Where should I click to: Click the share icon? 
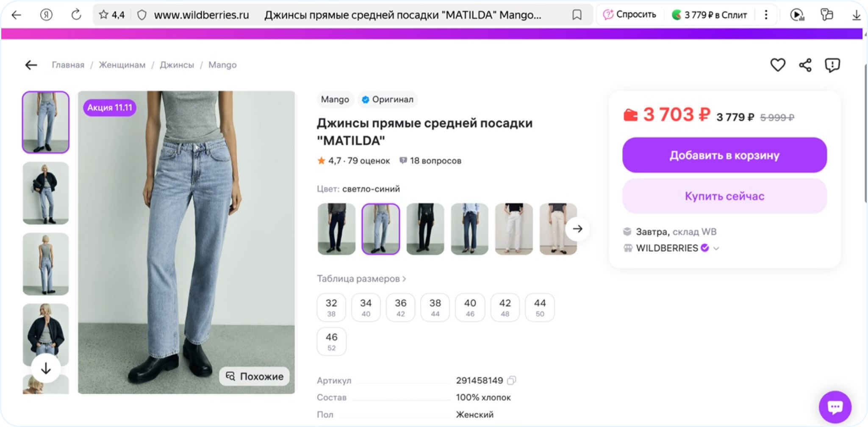(x=805, y=65)
